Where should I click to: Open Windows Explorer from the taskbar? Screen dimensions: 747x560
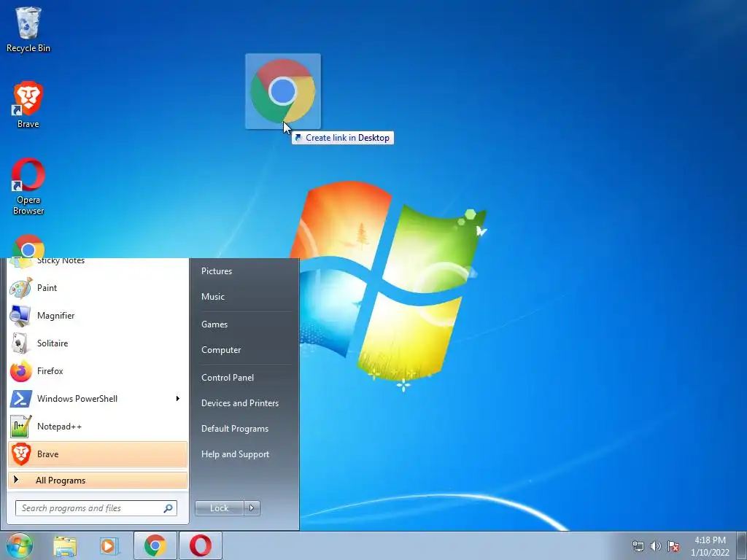pos(65,546)
